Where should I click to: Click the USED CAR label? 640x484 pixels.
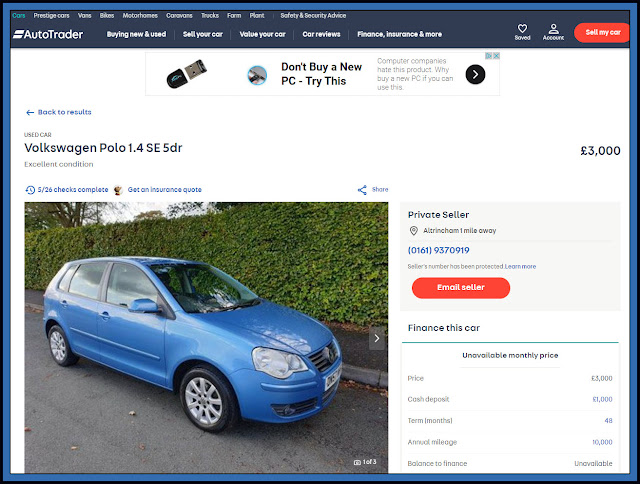(38, 135)
